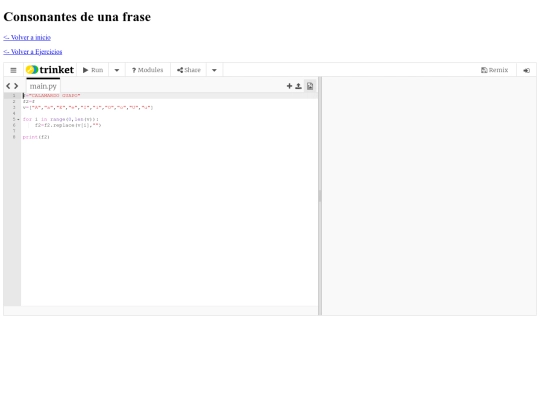Click the for i in range line
Image resolution: width=540 pixels, height=405 pixels.
click(61, 119)
